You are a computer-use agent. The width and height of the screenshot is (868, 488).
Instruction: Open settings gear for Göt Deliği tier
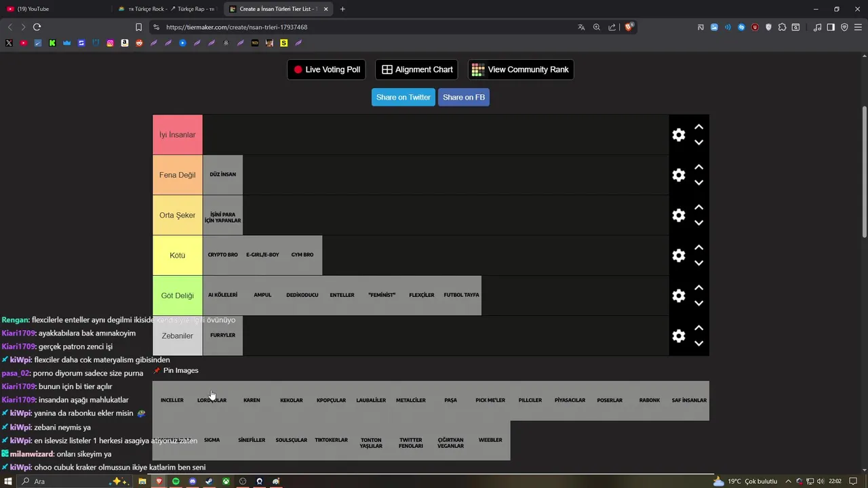coord(678,296)
